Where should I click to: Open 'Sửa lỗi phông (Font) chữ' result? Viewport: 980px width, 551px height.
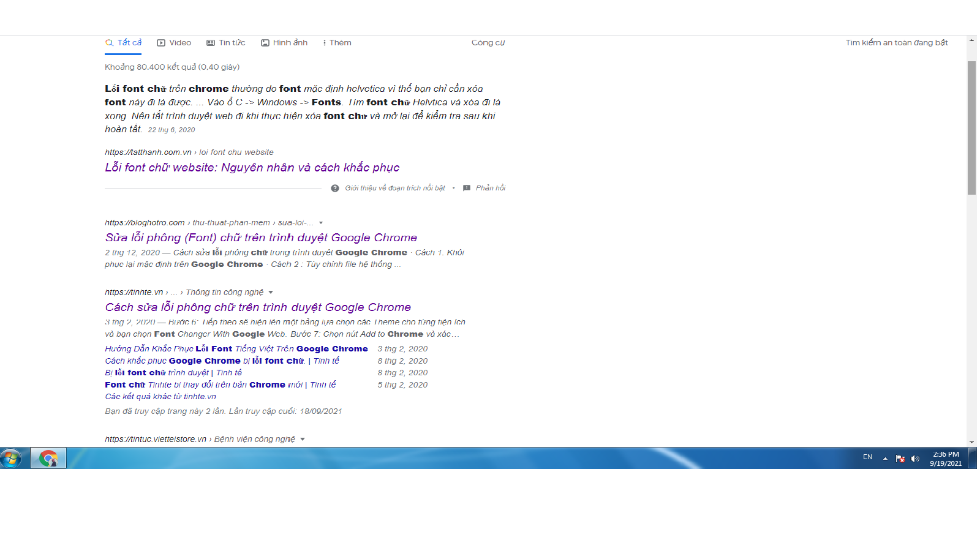261,238
